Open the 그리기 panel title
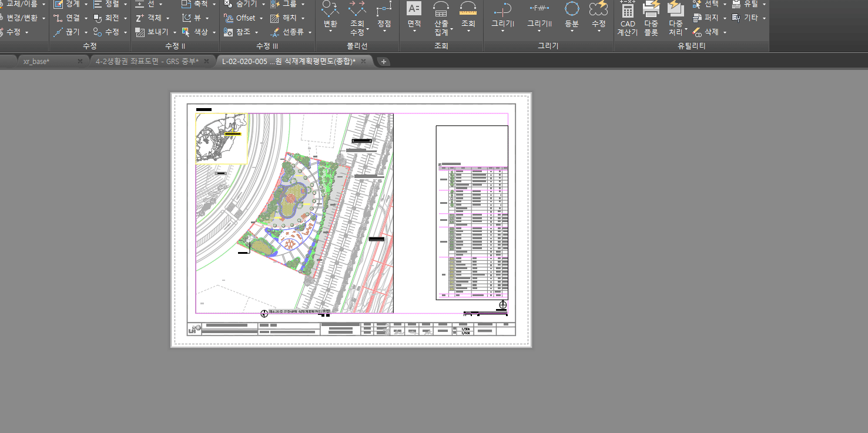Image resolution: width=868 pixels, height=433 pixels. click(548, 46)
